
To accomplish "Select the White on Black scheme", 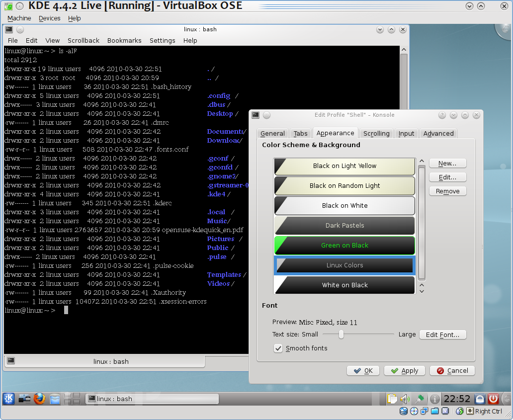I will pyautogui.click(x=344, y=285).
